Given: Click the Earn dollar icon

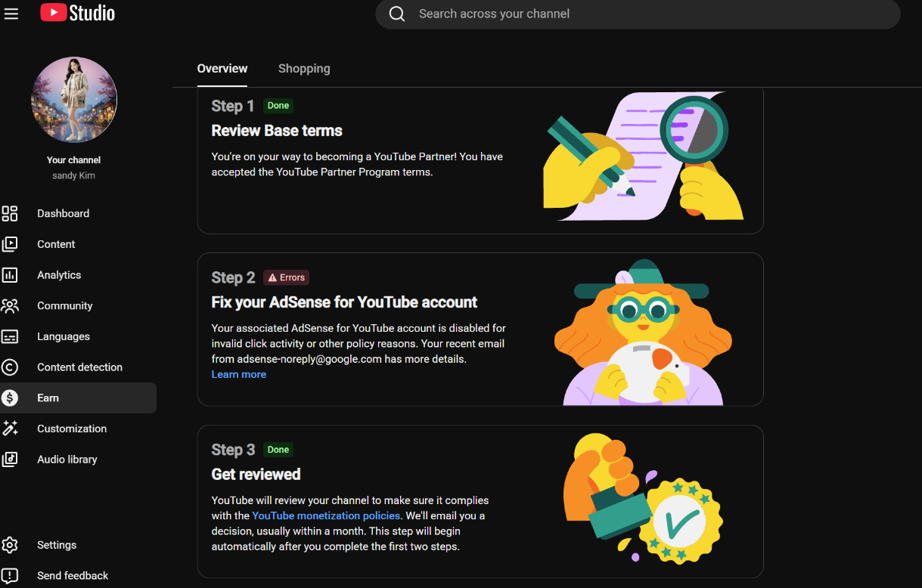Looking at the screenshot, I should point(10,398).
